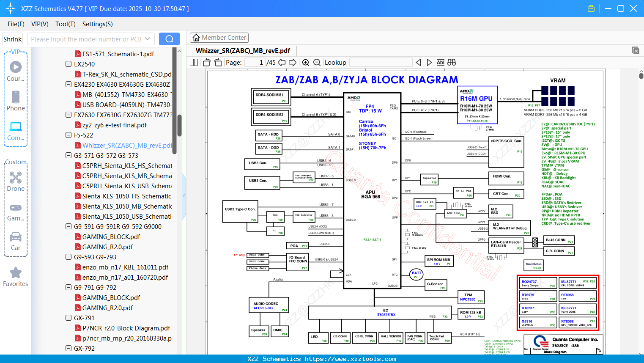Click the file tree vertical scrollbar thumb
The height and width of the screenshot is (363, 644).
[x=179, y=125]
